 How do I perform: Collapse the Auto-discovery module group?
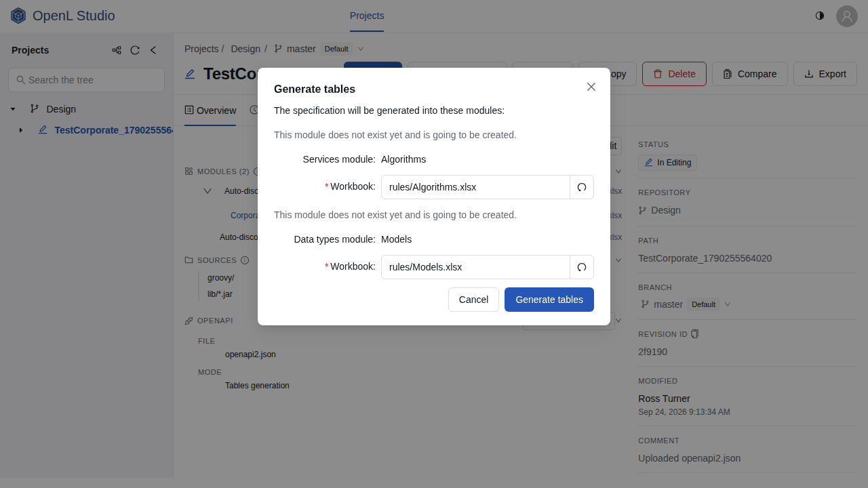[x=208, y=191]
